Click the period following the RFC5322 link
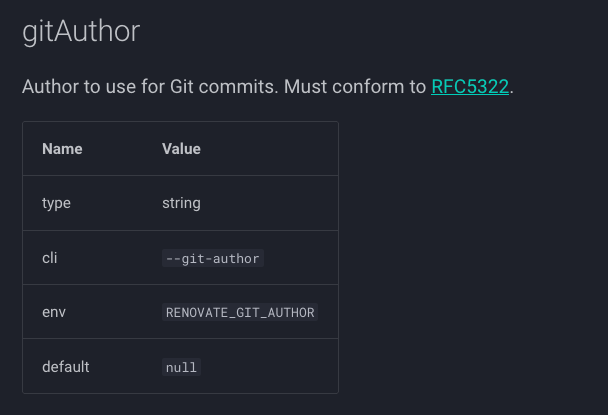608x415 pixels. click(x=512, y=88)
